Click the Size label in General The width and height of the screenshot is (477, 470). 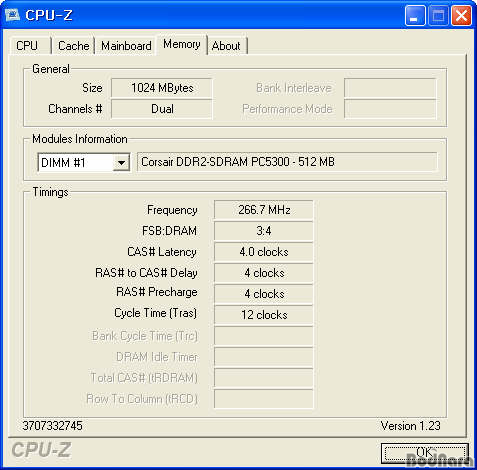(x=92, y=88)
